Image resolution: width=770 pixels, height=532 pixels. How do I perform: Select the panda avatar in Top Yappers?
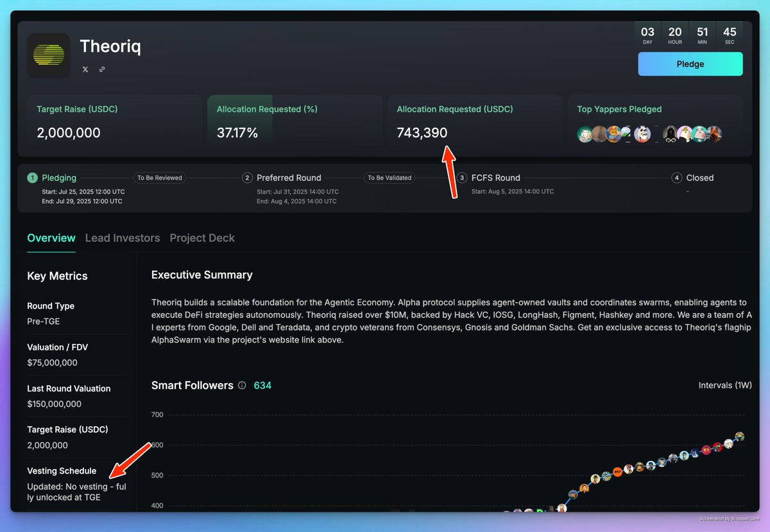click(x=642, y=134)
